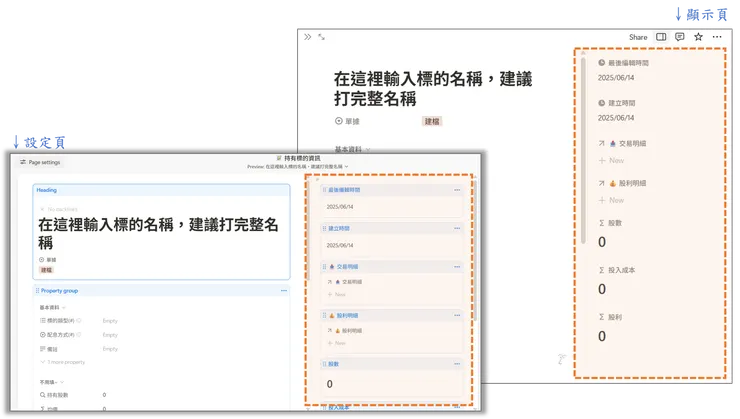Image resolution: width=740 pixels, height=419 pixels.
Task: Click the Share button in display page
Action: tap(638, 37)
